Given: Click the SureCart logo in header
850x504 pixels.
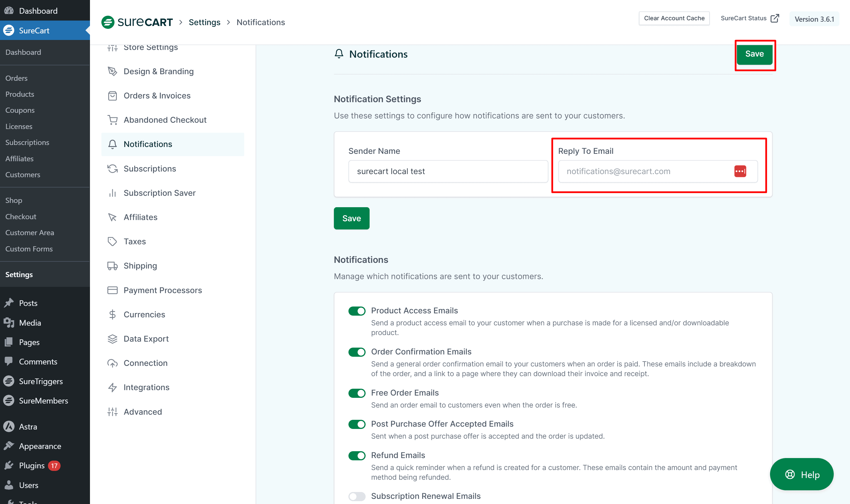Looking at the screenshot, I should 137,23.
